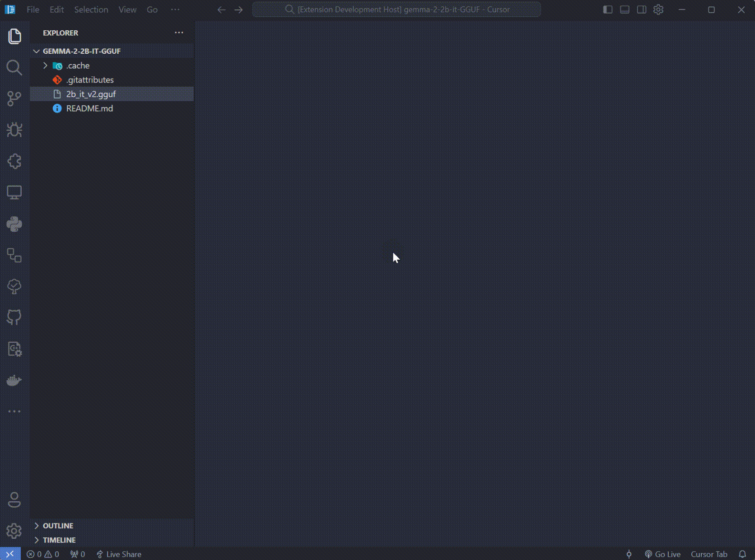This screenshot has width=755, height=560.
Task: Collapse the GEMMA-2-2B-IT-GGUF folder section
Action: point(112,51)
